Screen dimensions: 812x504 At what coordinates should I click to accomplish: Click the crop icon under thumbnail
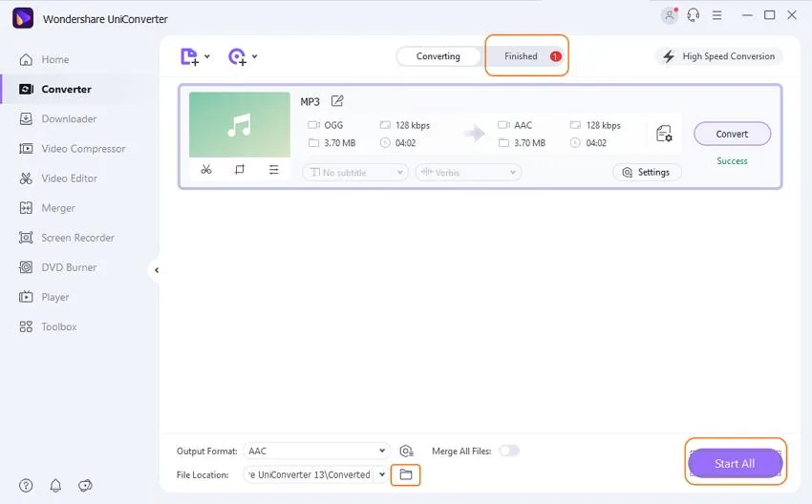[x=239, y=169]
